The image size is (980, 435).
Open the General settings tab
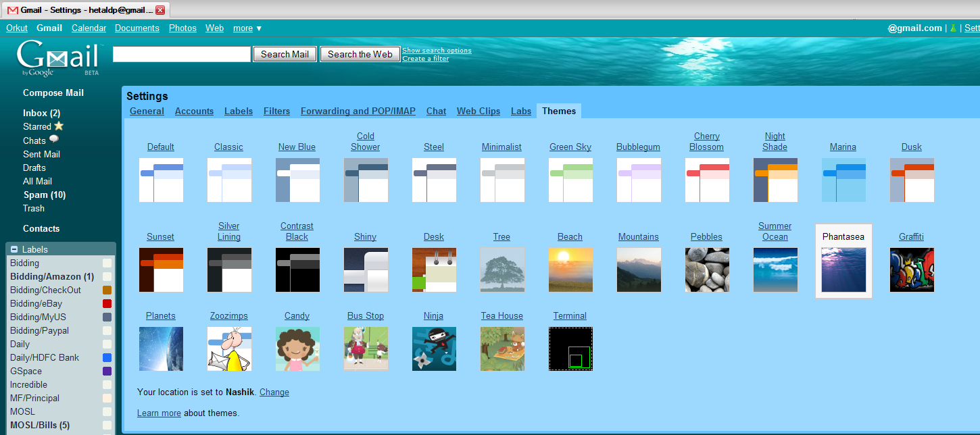147,111
